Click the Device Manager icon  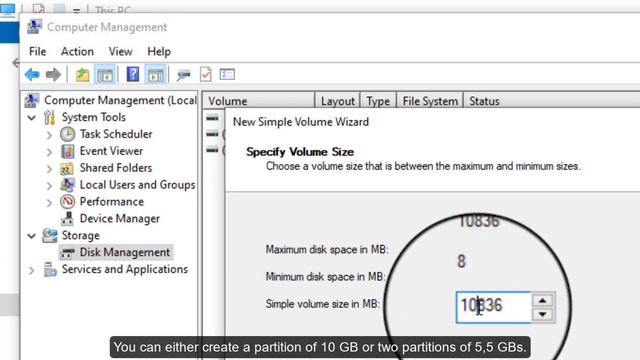coord(67,219)
